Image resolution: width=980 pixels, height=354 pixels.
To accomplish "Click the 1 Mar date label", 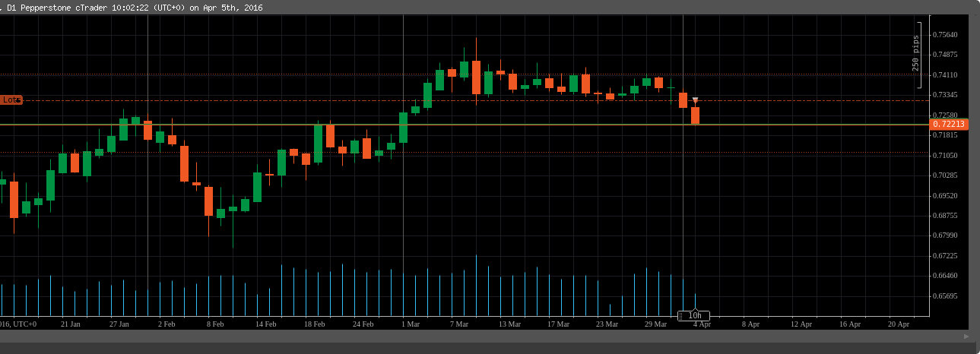I will [x=410, y=324].
